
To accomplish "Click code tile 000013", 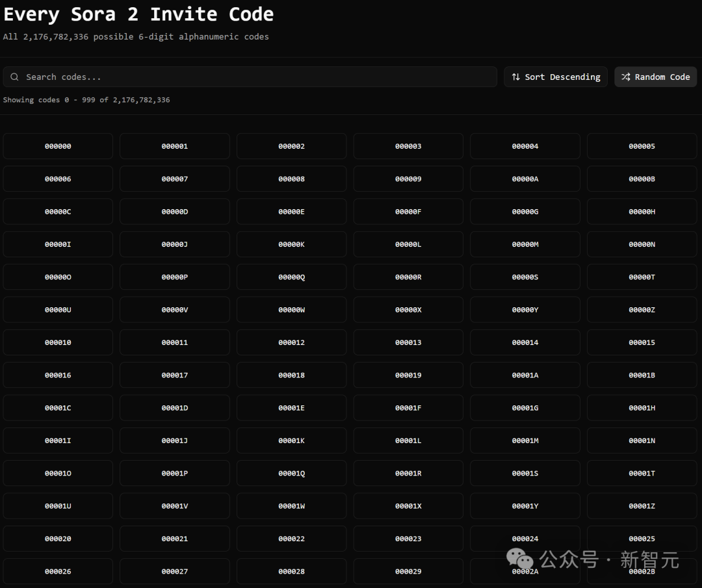I will tap(408, 342).
